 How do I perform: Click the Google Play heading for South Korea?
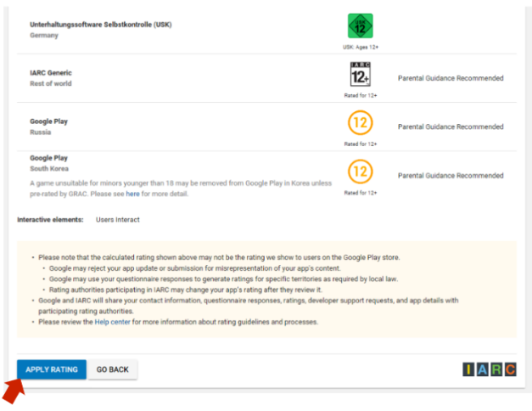(48, 158)
